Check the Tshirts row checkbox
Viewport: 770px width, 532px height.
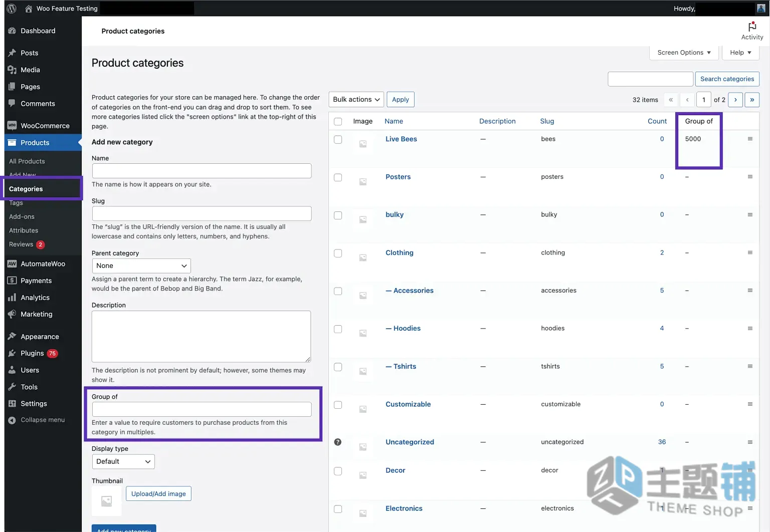click(338, 367)
